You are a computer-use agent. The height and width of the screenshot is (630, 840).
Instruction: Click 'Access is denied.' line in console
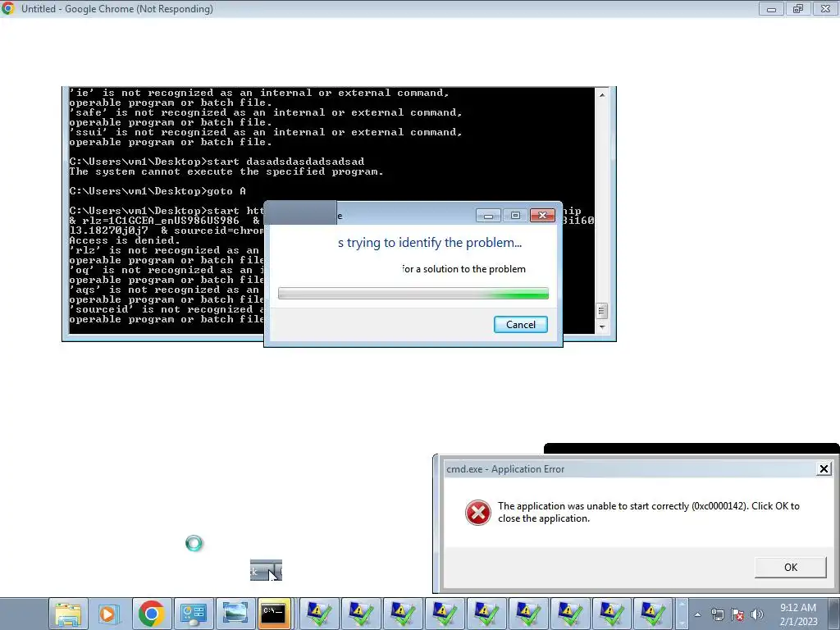click(125, 240)
